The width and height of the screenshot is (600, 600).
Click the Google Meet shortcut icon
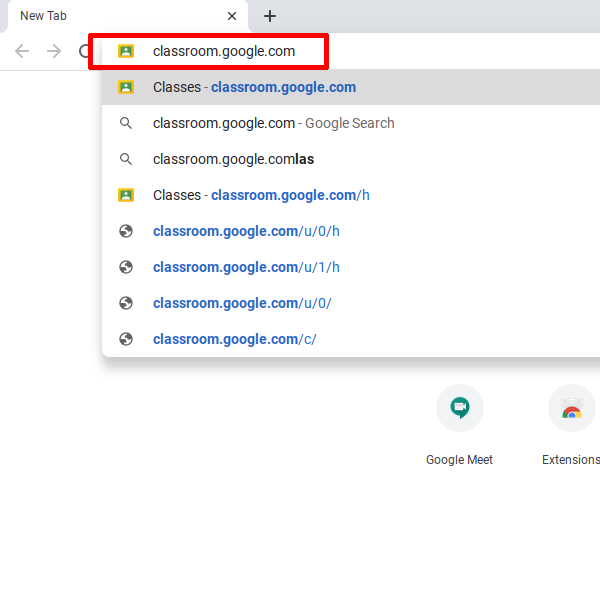tap(459, 408)
